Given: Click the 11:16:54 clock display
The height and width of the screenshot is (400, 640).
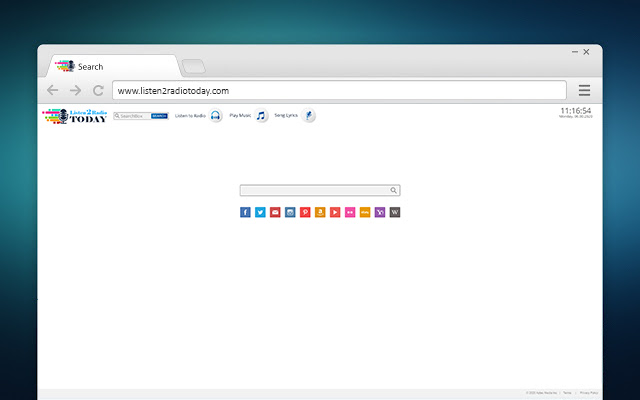Looking at the screenshot, I should [576, 111].
